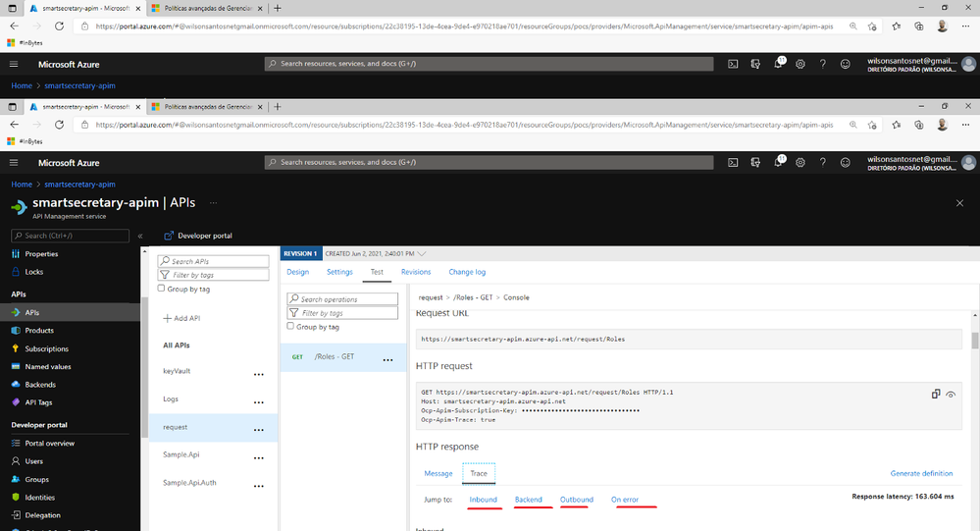Click the Products icon in the sidebar

coord(16,330)
